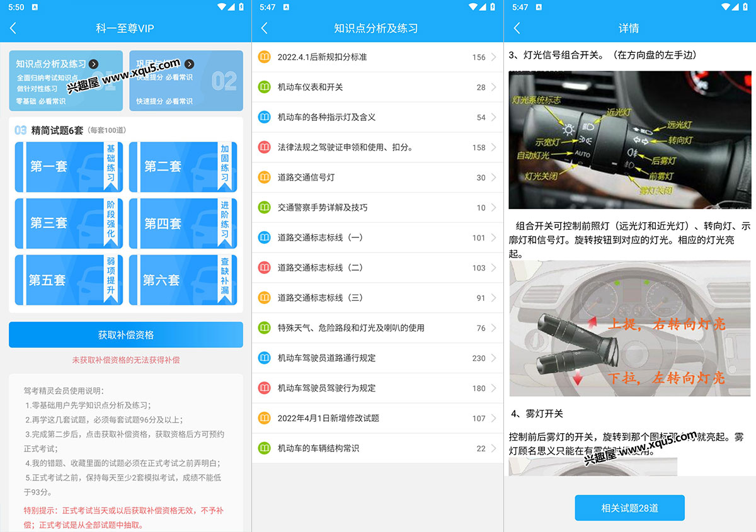Expand chevron for 2022年4月1日新增修改试题 row
This screenshot has height=532, width=756.
[493, 418]
